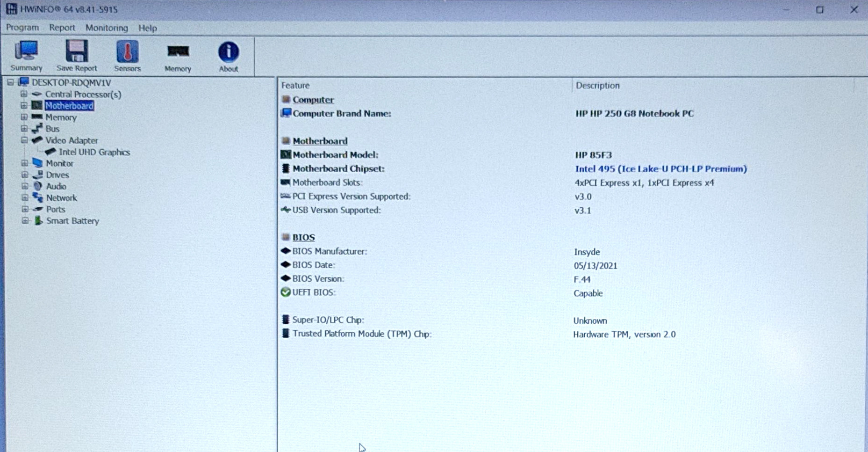Click the Audio speaker tree icon
The height and width of the screenshot is (452, 868).
pos(38,186)
